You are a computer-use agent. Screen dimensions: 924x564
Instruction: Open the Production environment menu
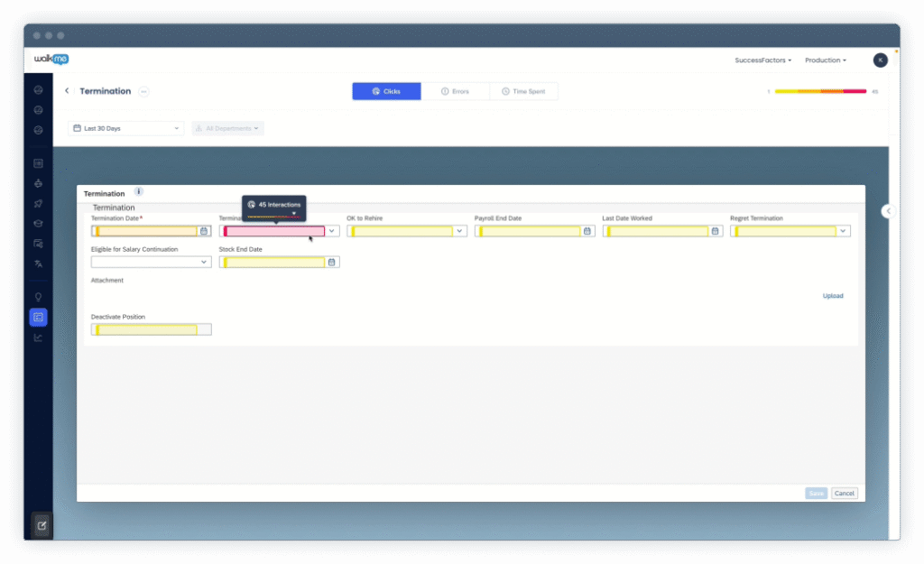click(x=825, y=60)
